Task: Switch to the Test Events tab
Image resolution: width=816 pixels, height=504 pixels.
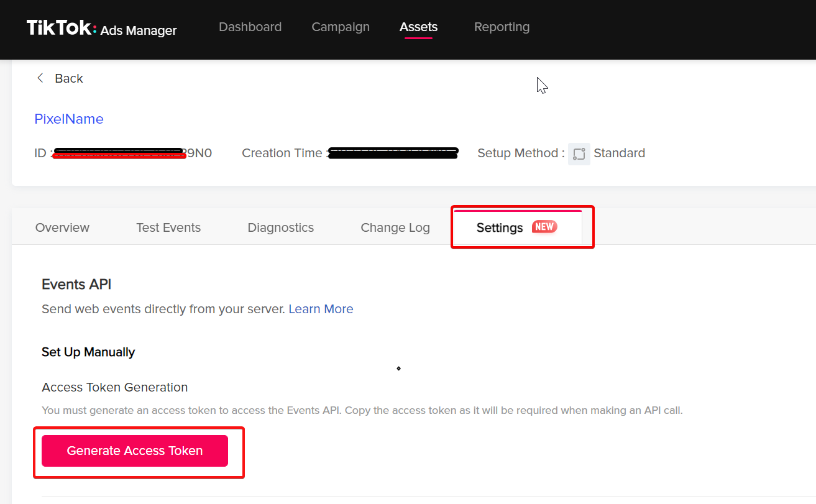Action: pos(168,227)
